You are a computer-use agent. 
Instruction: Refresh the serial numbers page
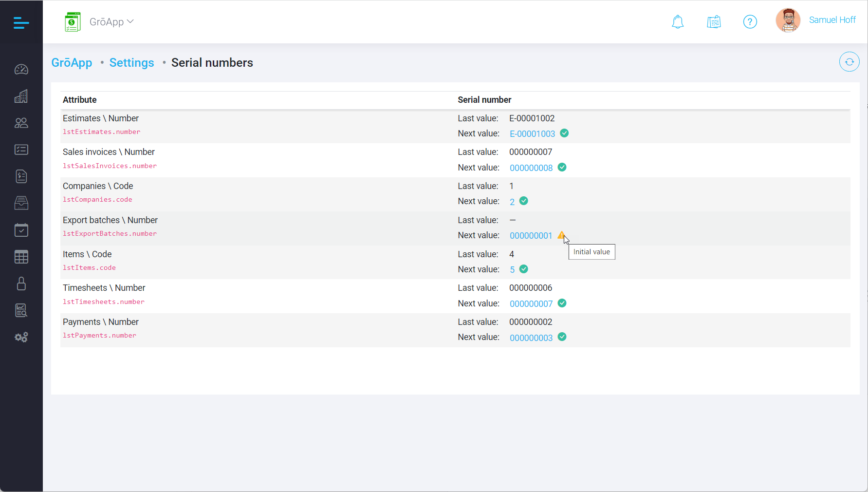(x=849, y=62)
